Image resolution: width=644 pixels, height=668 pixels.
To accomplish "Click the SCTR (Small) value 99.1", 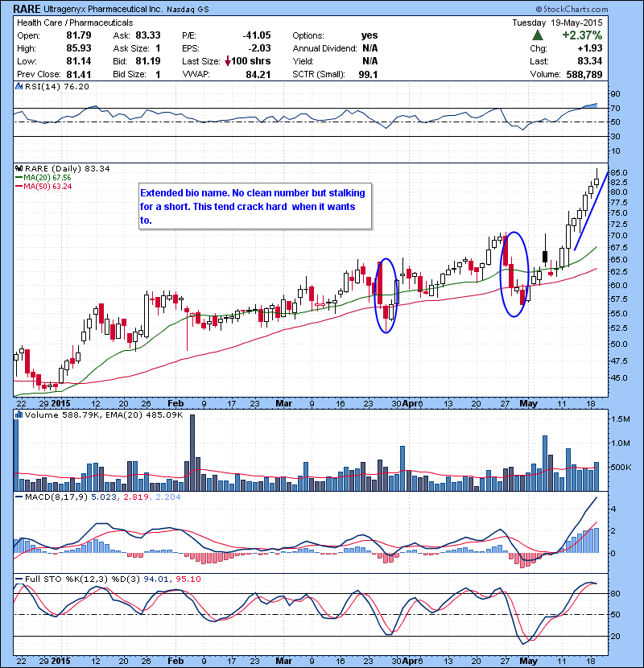I will 368,75.
